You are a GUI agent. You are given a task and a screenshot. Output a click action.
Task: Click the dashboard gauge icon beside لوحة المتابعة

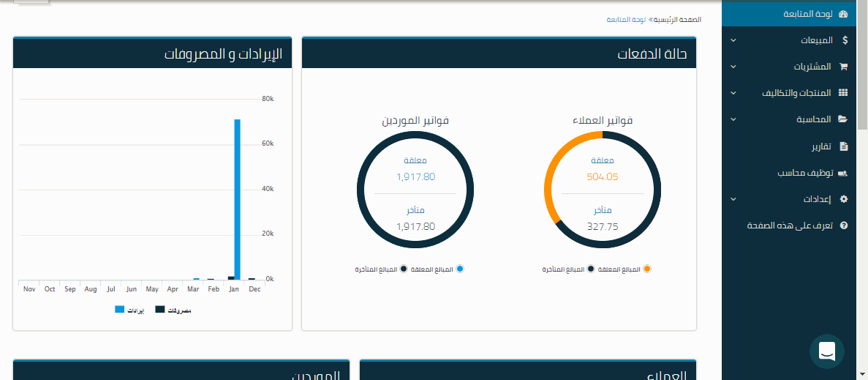843,15
